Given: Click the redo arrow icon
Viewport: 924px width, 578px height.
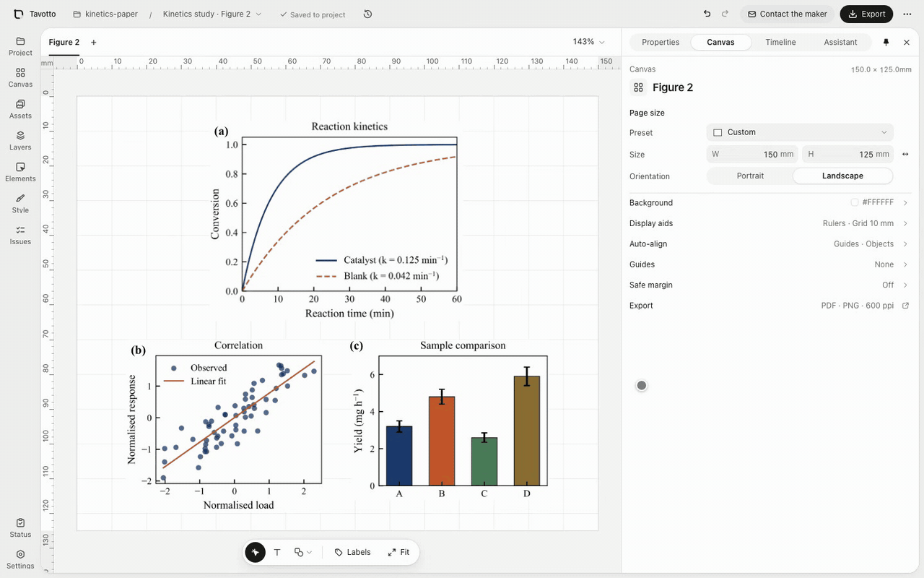Looking at the screenshot, I should click(x=725, y=14).
